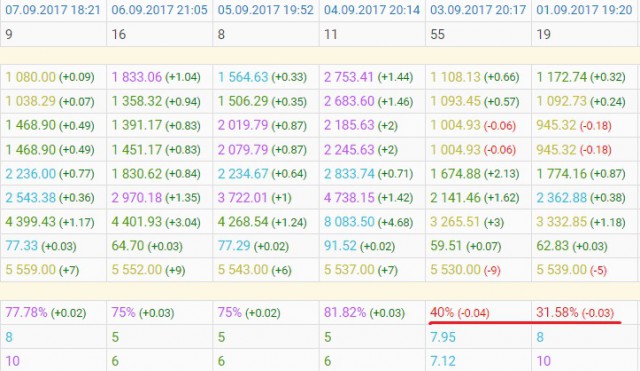Click the value 2 185.63 (+2)
This screenshot has width=640, height=371.
tap(361, 125)
